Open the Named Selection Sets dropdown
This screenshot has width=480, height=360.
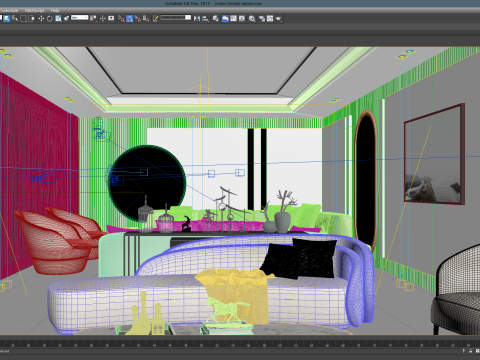(176, 17)
